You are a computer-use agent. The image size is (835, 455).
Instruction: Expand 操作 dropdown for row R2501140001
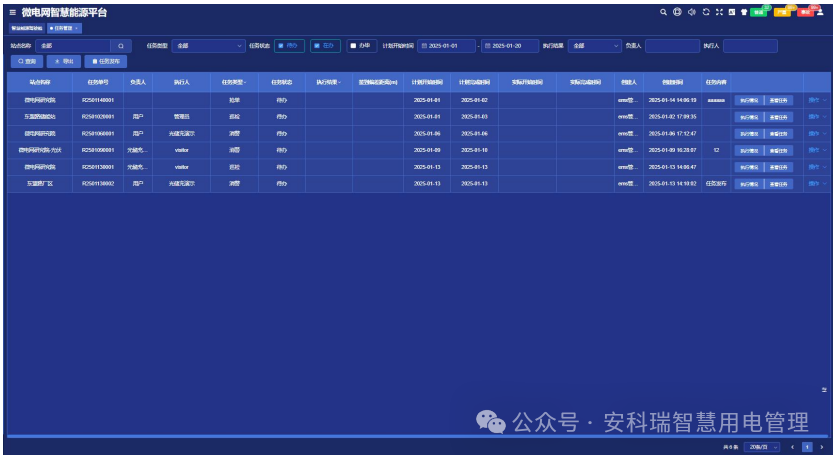[x=817, y=100]
